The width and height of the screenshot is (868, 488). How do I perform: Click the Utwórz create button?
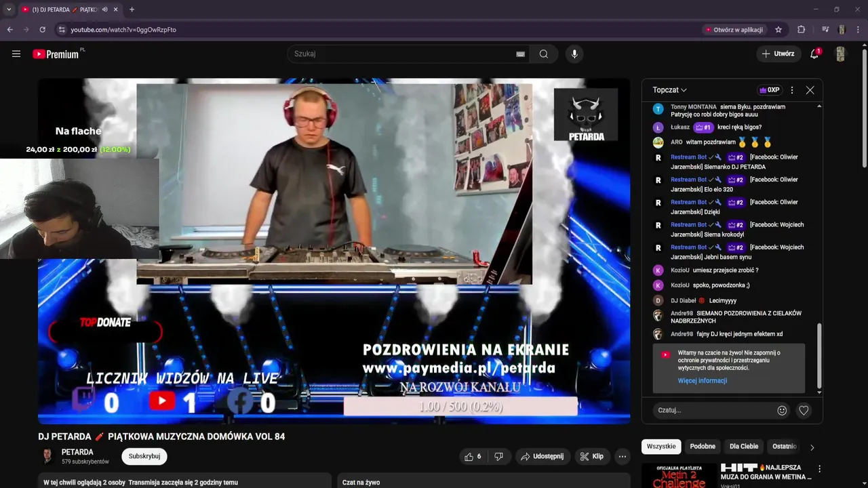(x=778, y=54)
